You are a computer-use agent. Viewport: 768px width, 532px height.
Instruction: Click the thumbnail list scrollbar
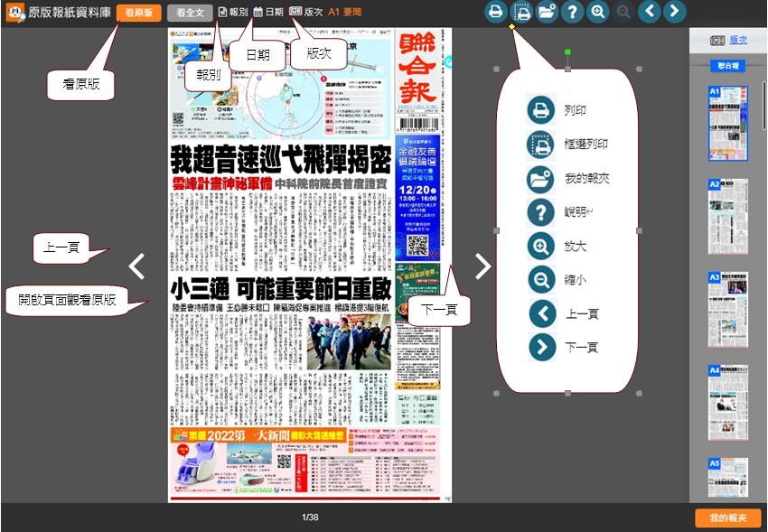[764, 105]
